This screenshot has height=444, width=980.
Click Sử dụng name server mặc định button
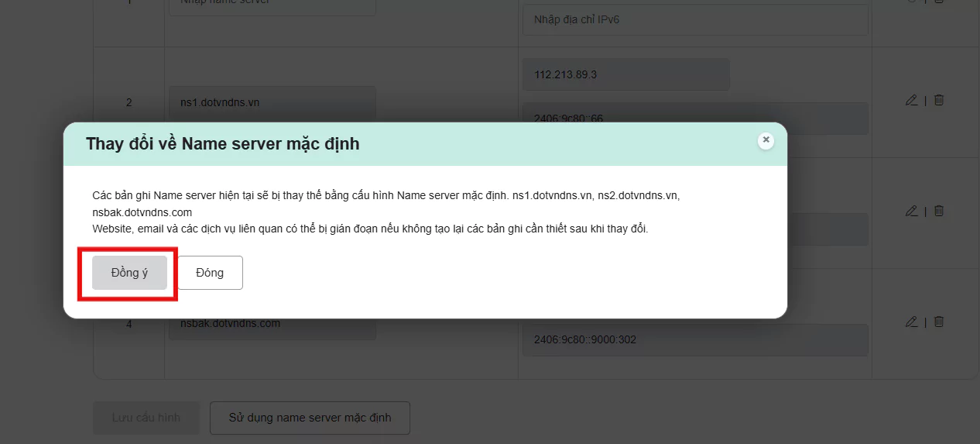coord(310,418)
